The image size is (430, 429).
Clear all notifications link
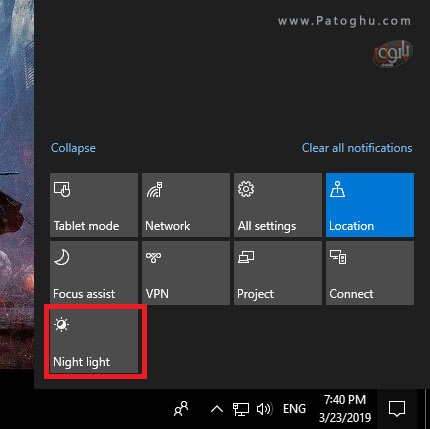[x=357, y=148]
